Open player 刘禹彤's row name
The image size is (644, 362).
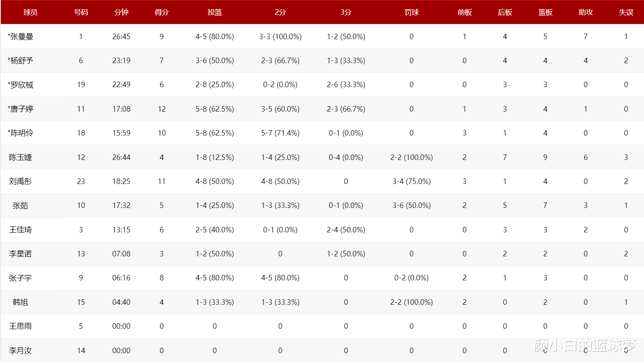point(20,181)
